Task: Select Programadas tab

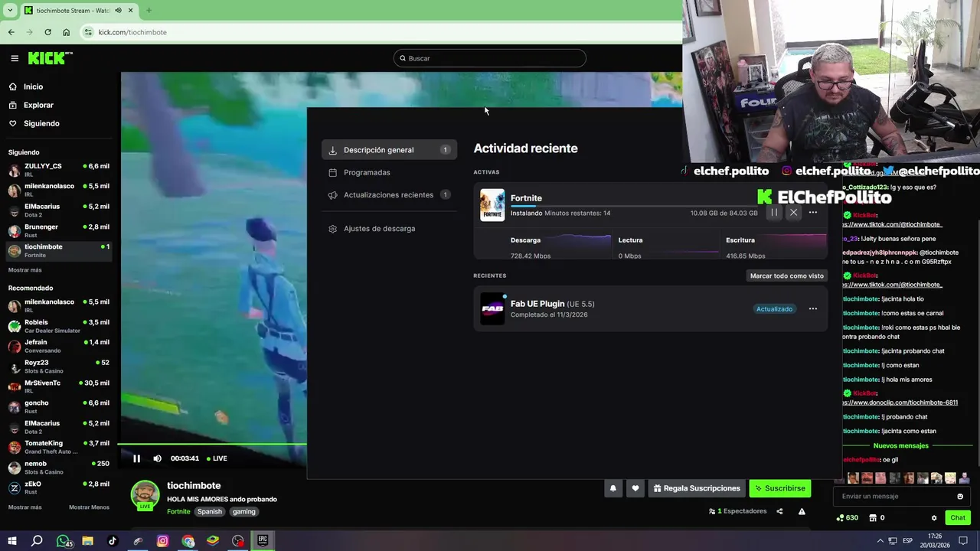Action: point(389,172)
